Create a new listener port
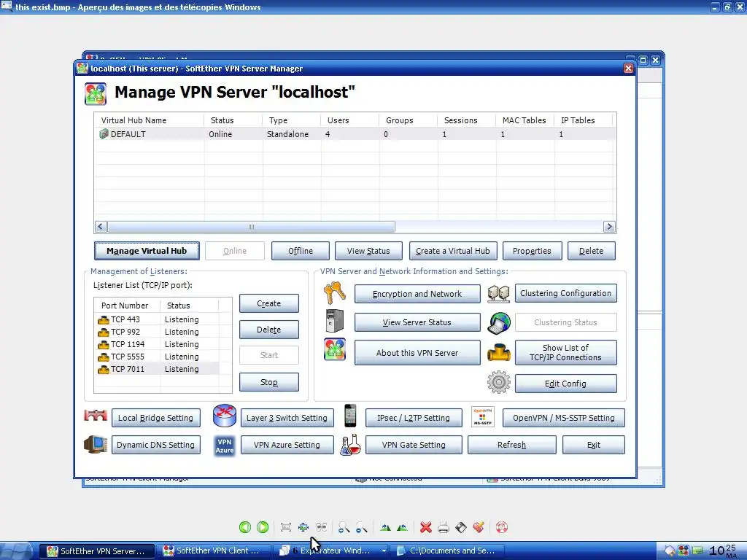The height and width of the screenshot is (560, 747). [268, 303]
